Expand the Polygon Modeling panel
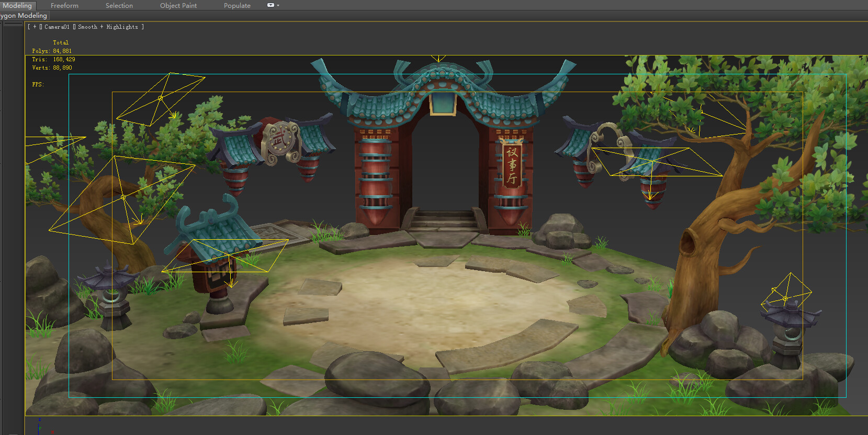Viewport: 868px width, 435px height. (x=24, y=16)
